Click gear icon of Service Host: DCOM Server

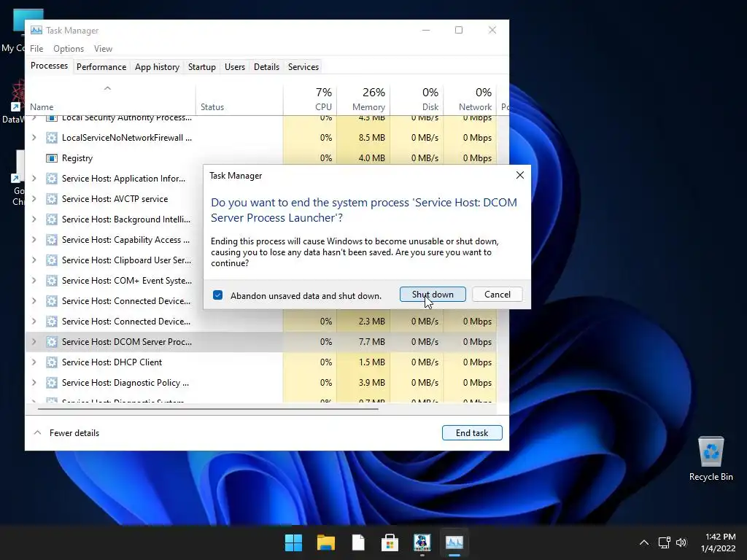[52, 342]
